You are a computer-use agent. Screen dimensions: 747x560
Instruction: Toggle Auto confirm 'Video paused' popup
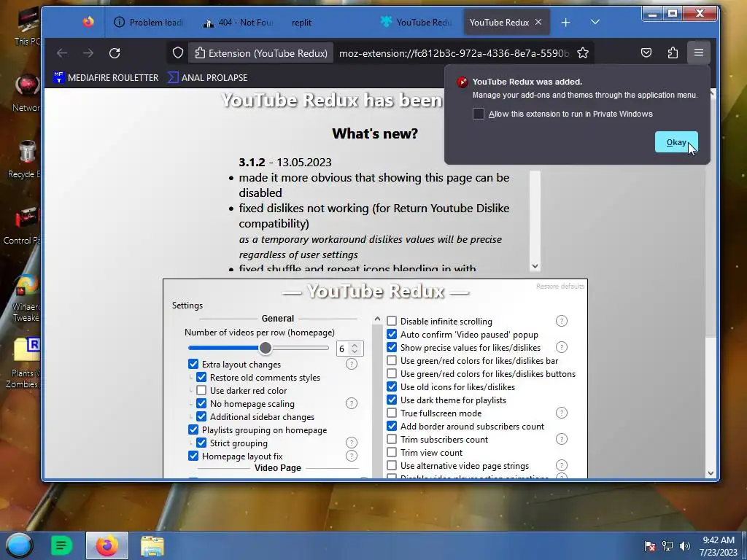click(x=392, y=334)
